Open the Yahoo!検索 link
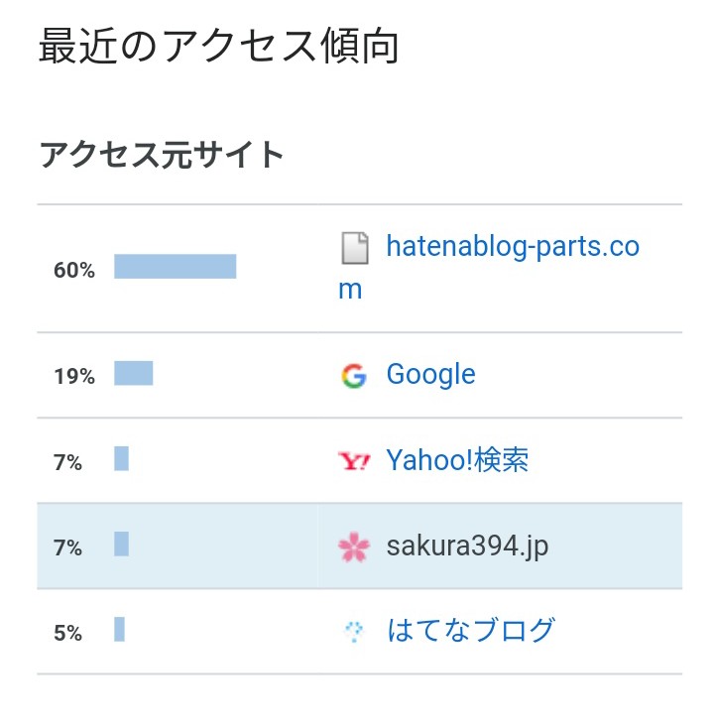Screen dimensions: 714x728 pos(457,460)
